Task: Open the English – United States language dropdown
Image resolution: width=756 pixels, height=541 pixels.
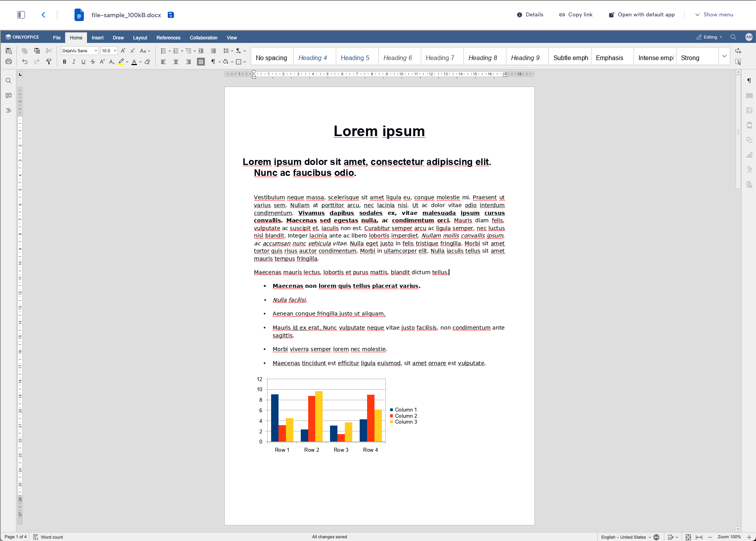Action: click(x=626, y=537)
